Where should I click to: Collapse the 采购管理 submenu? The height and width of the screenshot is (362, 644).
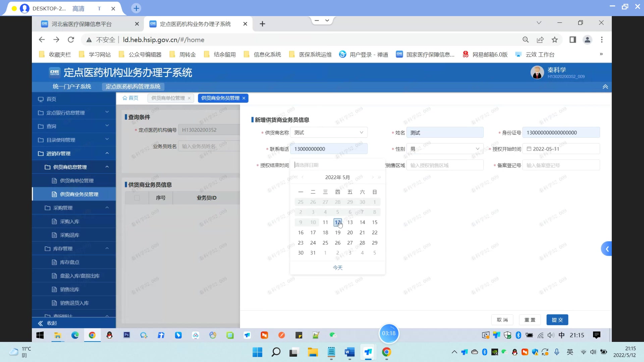(74, 208)
